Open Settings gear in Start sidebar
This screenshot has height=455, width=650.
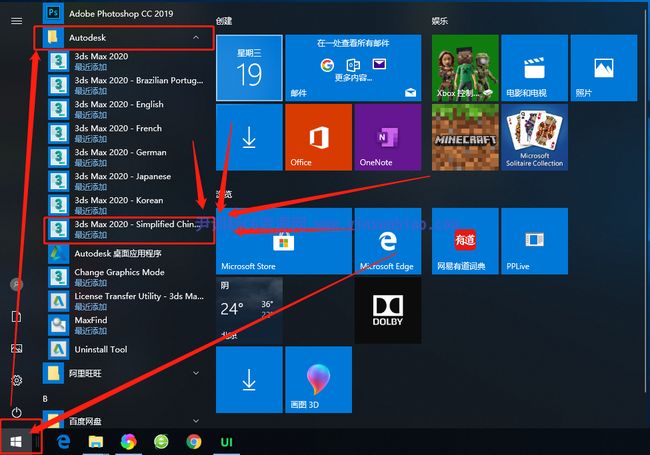pos(17,380)
